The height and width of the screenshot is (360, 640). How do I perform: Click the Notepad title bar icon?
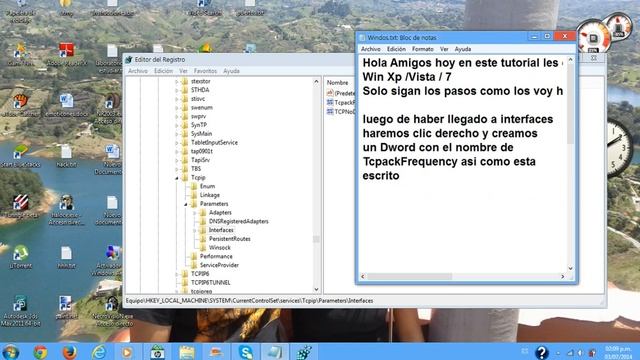[362, 38]
